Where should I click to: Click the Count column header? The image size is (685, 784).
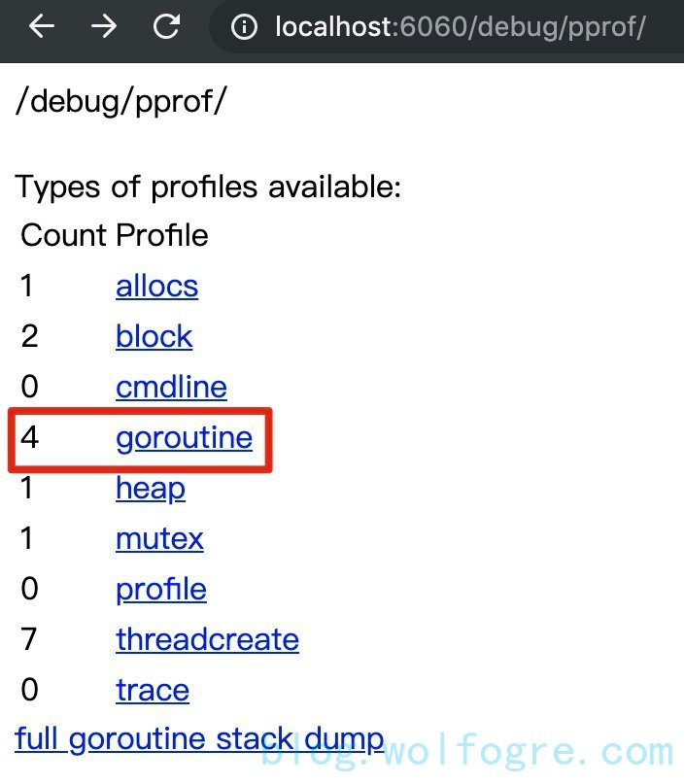point(63,235)
